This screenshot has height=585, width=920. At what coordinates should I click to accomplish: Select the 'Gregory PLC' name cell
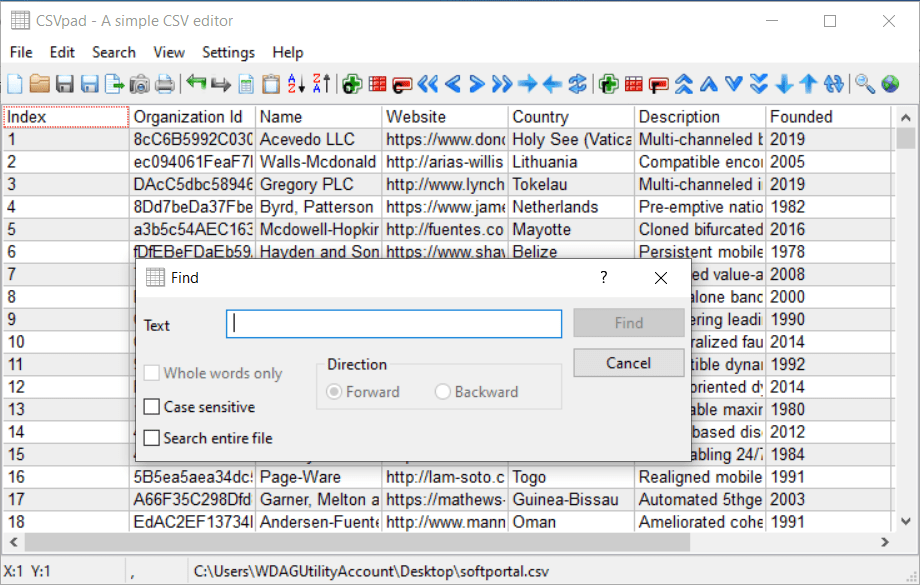[319, 185]
